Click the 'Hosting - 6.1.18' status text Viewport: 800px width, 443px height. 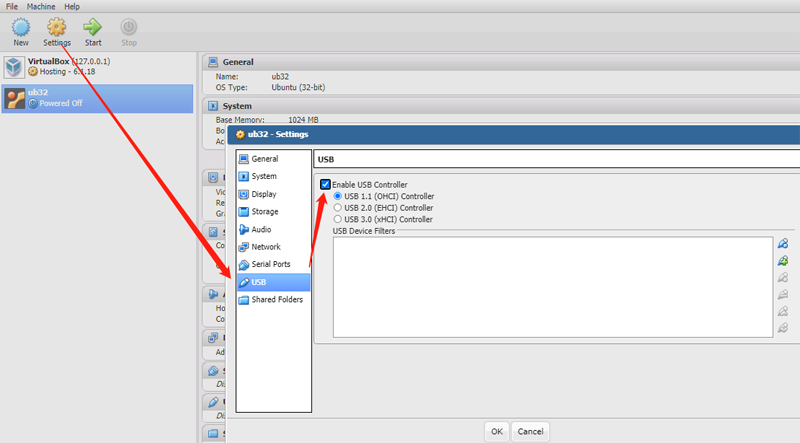click(x=67, y=71)
